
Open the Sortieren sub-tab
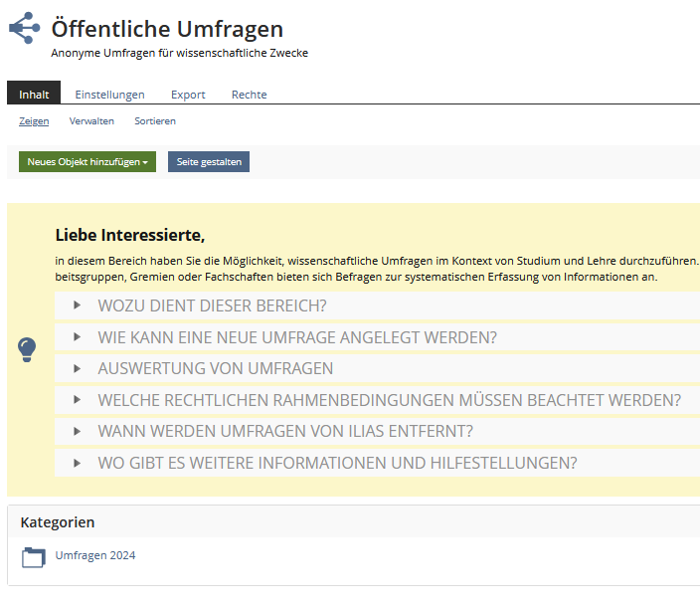tap(155, 121)
